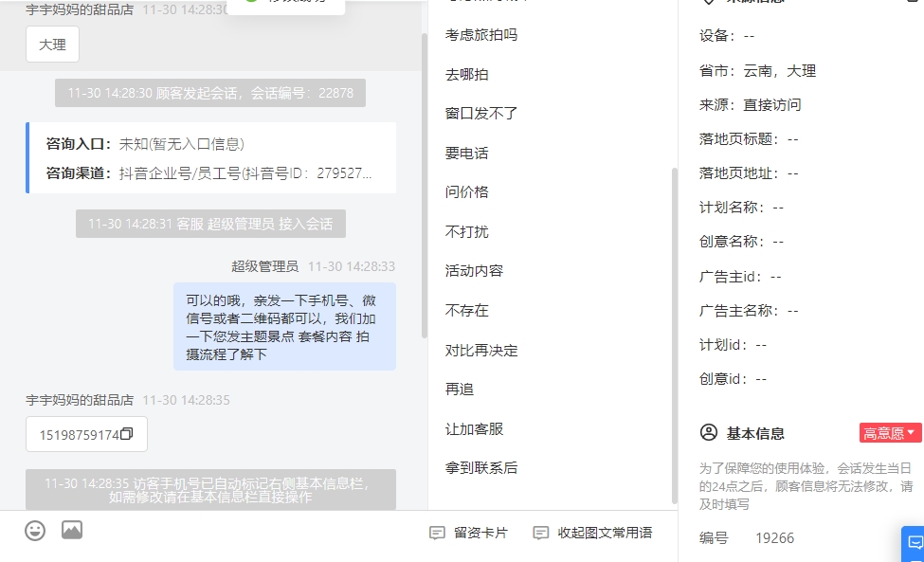924x562 pixels.
Task: Click sender name 超级管理员 above reply
Action: tap(264, 266)
